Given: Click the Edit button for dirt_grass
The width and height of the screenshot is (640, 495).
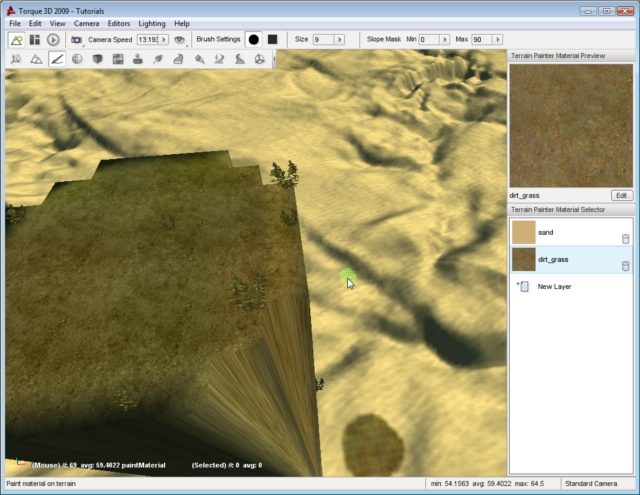Looking at the screenshot, I should click(x=621, y=195).
